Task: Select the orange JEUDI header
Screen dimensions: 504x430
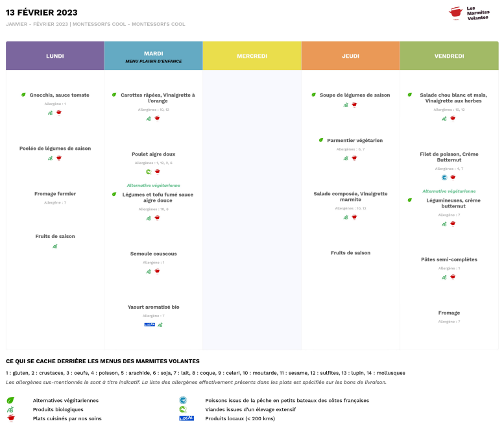Action: (x=351, y=56)
